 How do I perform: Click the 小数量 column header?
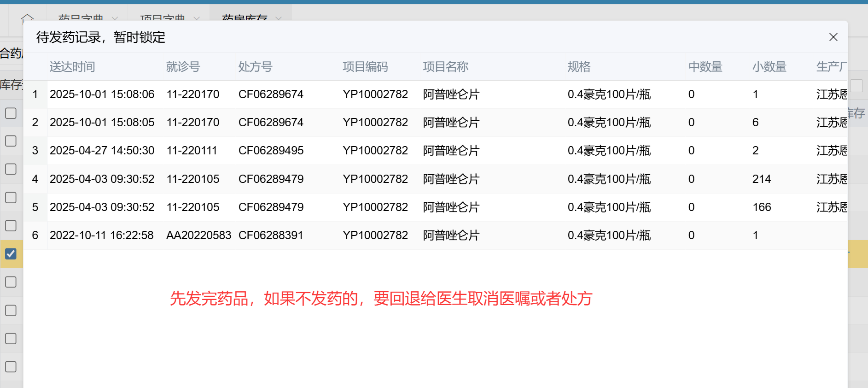[x=769, y=67]
